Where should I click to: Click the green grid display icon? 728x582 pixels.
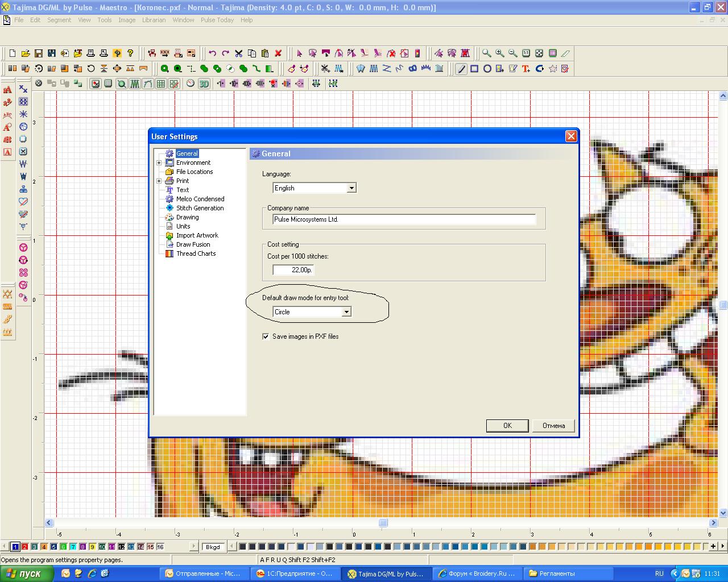pyautogui.click(x=161, y=84)
